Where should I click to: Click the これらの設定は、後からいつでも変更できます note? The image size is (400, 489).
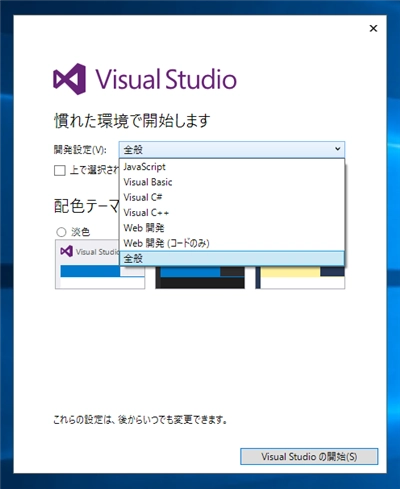coord(140,419)
